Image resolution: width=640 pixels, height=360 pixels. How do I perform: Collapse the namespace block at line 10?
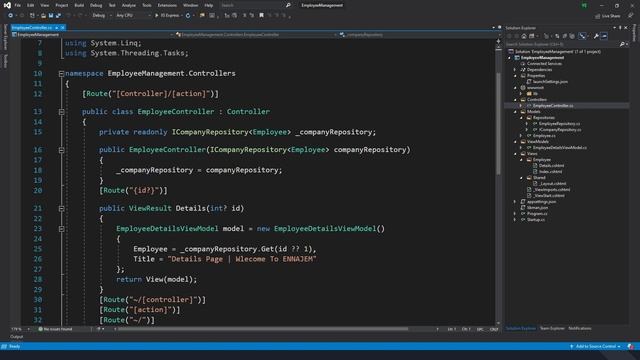coord(61,74)
